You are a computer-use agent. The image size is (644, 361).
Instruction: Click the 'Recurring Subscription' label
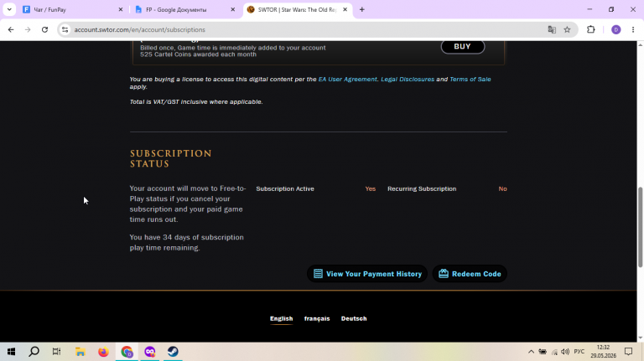pyautogui.click(x=422, y=188)
